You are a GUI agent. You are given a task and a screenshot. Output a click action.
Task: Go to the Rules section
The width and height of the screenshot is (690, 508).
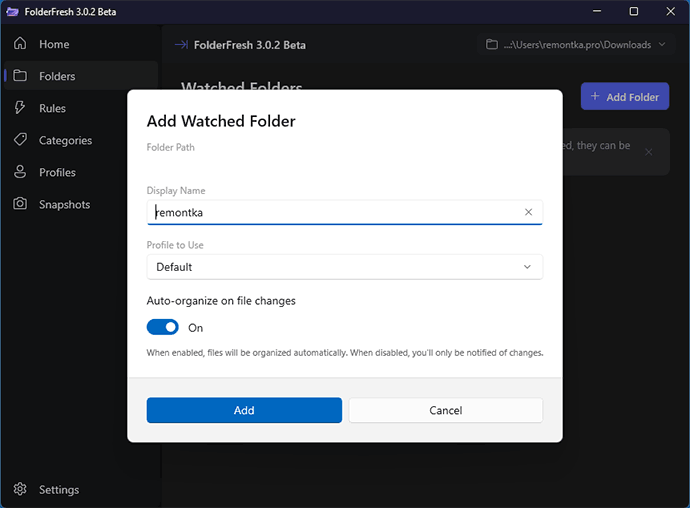click(x=52, y=108)
